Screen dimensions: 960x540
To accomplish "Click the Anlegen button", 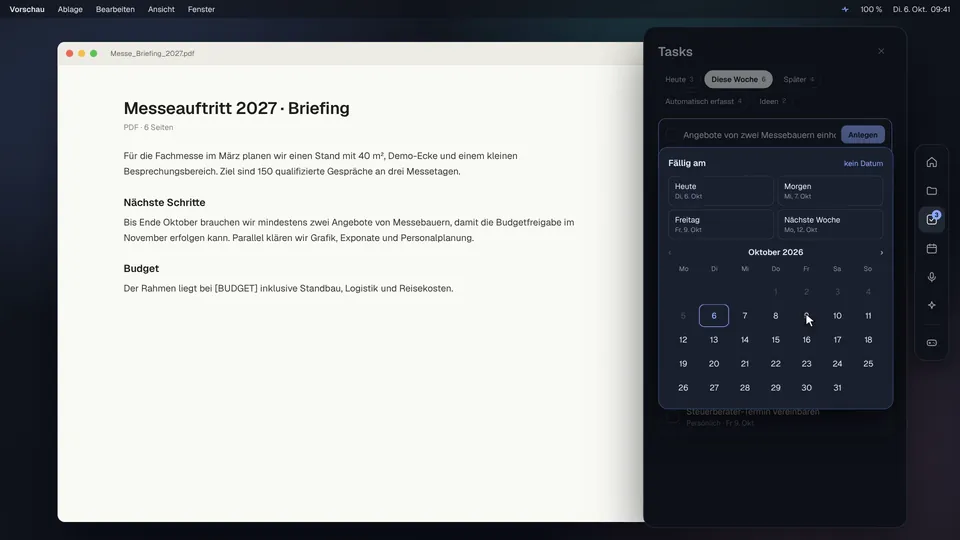I will pyautogui.click(x=863, y=135).
